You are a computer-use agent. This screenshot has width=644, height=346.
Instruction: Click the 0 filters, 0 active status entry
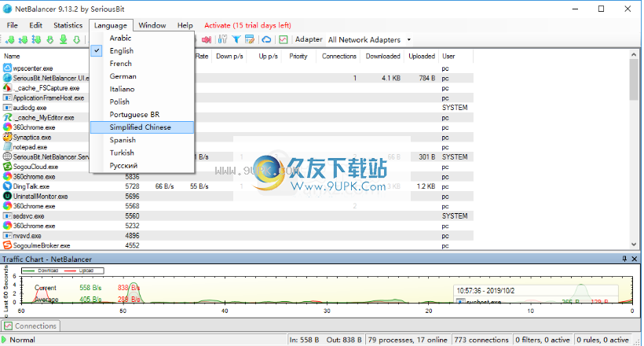click(543, 340)
